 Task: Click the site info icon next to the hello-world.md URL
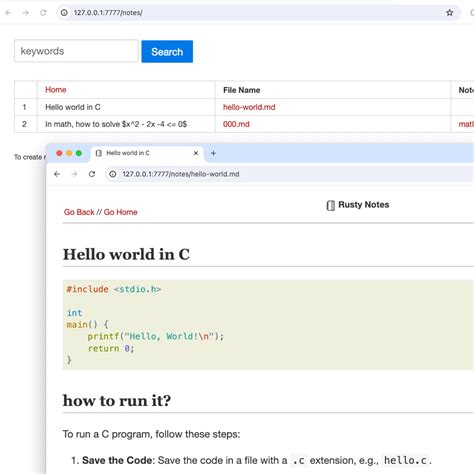113,174
